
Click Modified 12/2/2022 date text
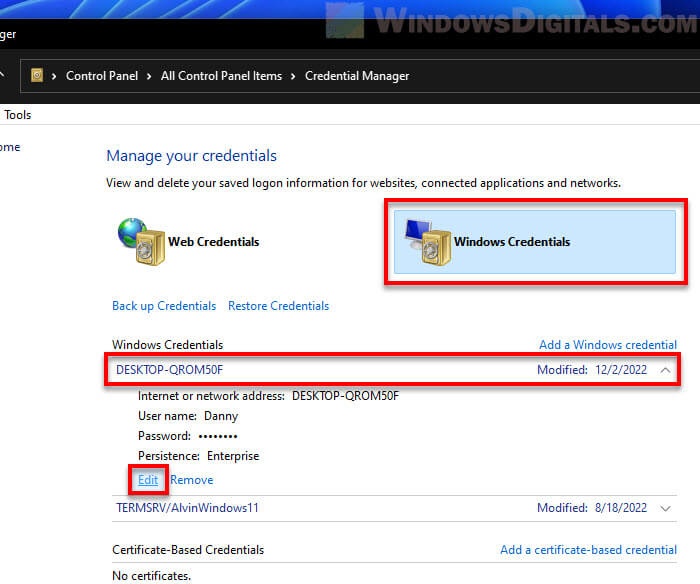[x=592, y=370]
